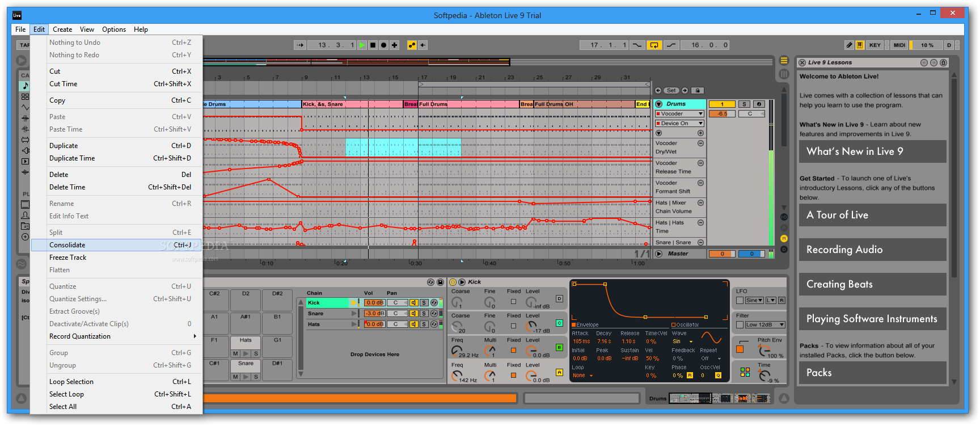
Task: Click the Kick chain hot-swap icon
Action: [434, 303]
